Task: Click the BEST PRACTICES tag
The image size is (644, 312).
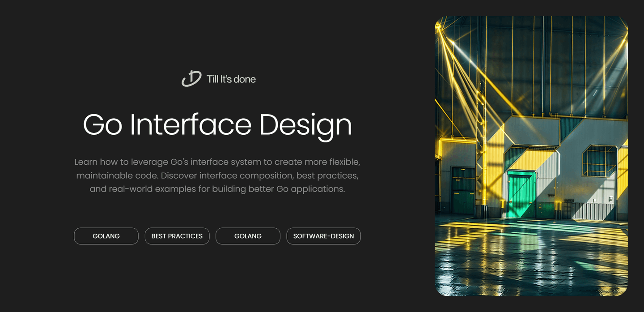Action: 177,236
